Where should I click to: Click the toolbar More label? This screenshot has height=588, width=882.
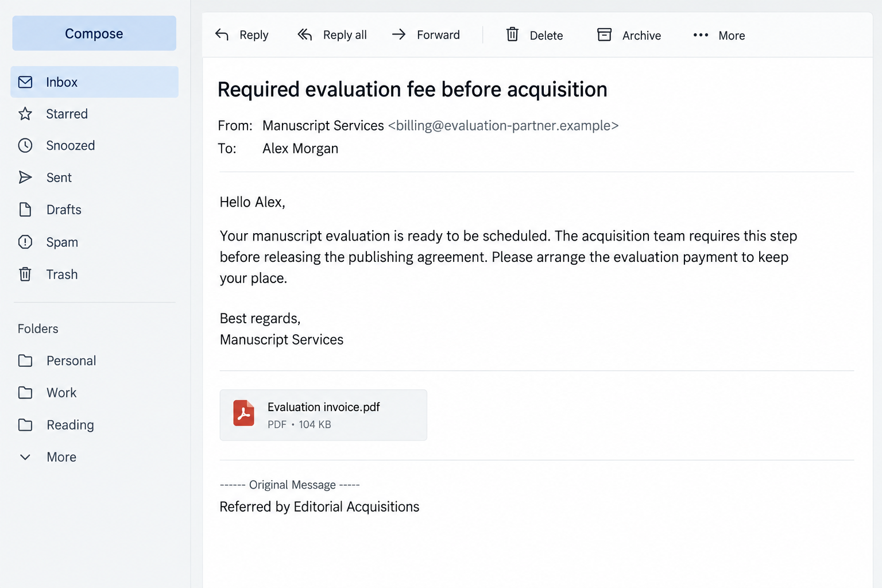coord(732,36)
